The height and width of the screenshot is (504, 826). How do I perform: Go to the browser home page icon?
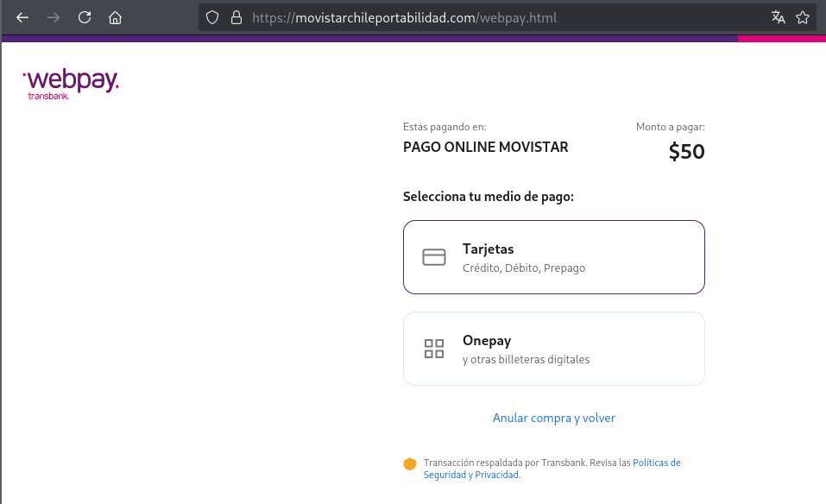tap(115, 17)
